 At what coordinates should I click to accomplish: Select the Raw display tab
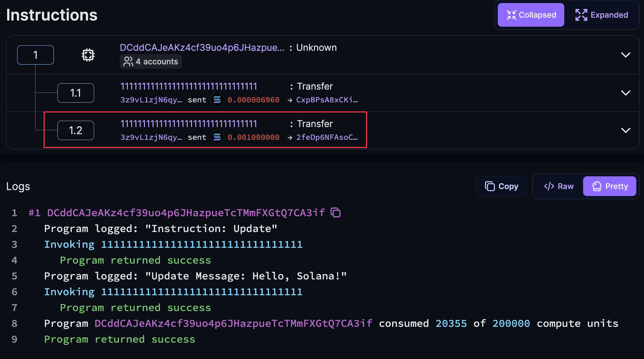[x=558, y=186]
